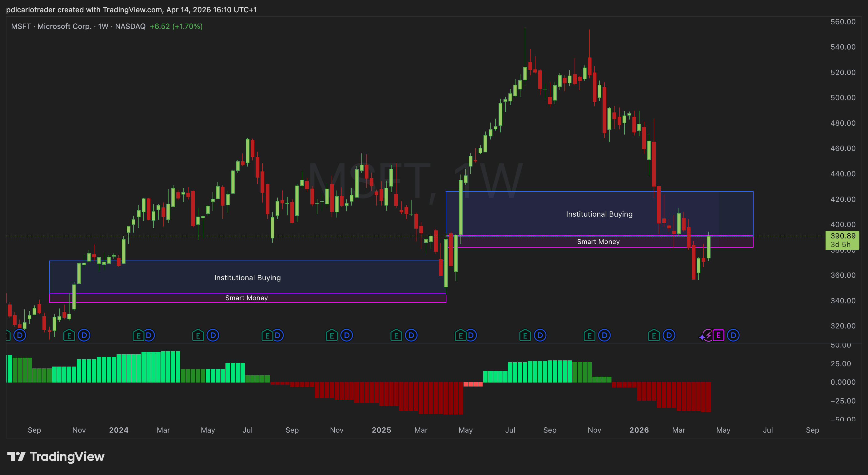Click the leftmost blue dividend D marker
The height and width of the screenshot is (475, 868).
point(20,335)
